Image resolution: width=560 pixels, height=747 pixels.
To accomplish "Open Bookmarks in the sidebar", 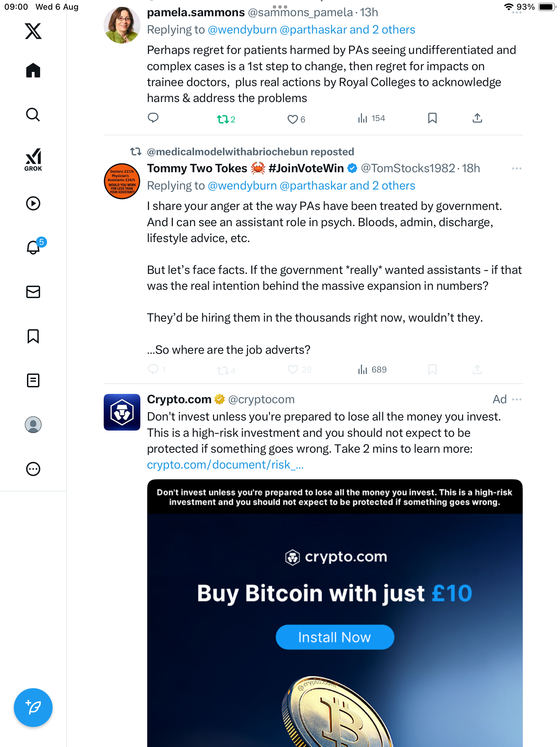I will click(x=33, y=336).
